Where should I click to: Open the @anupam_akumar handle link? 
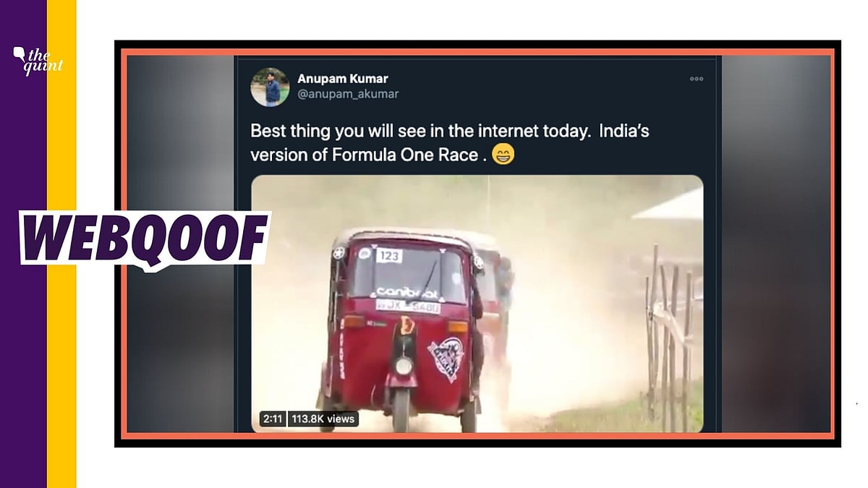coord(347,94)
